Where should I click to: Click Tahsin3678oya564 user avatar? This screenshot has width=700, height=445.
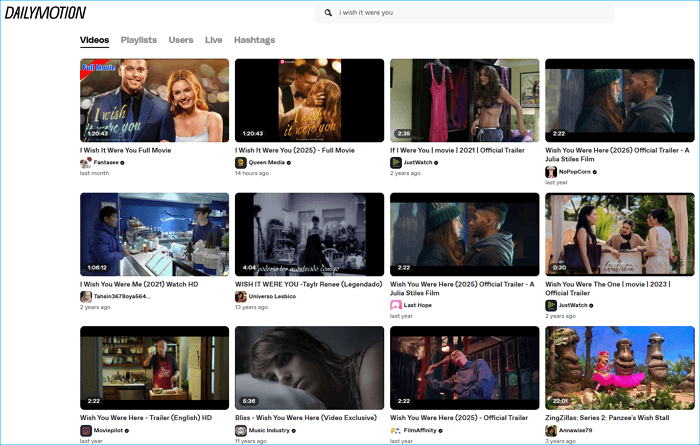(86, 297)
